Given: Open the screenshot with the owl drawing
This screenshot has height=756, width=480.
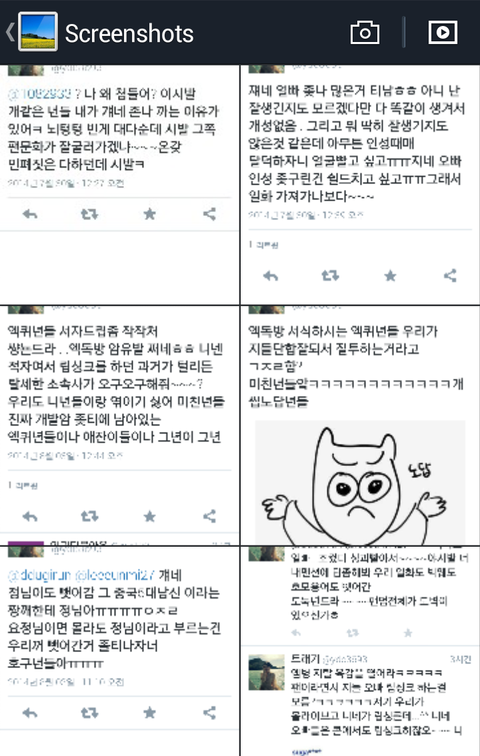Looking at the screenshot, I should pos(360,426).
